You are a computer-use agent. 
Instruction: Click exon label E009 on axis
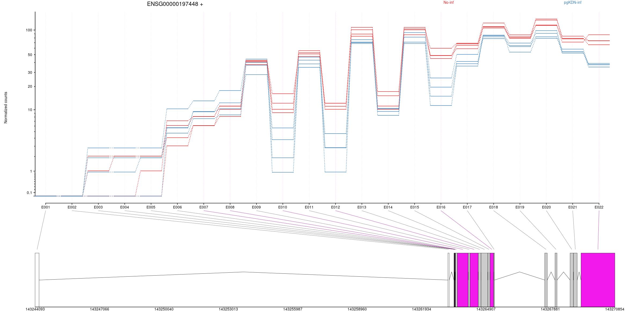pyautogui.click(x=256, y=207)
